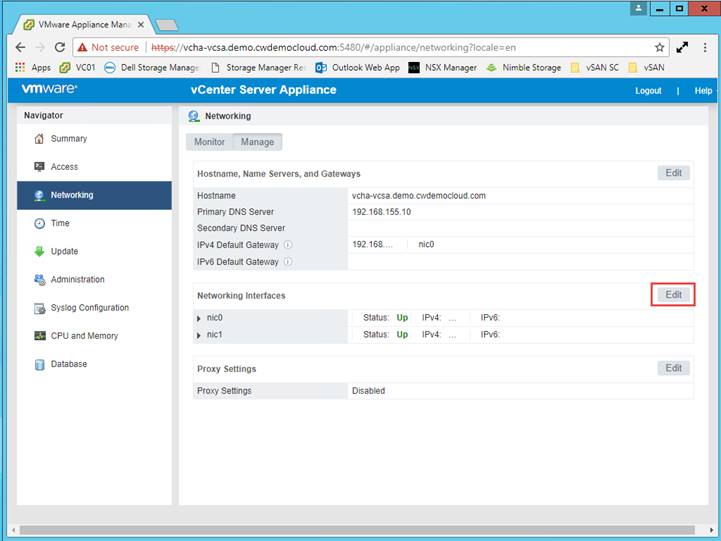Click the Networking header globe icon
Screen dimensions: 721x541
point(194,116)
